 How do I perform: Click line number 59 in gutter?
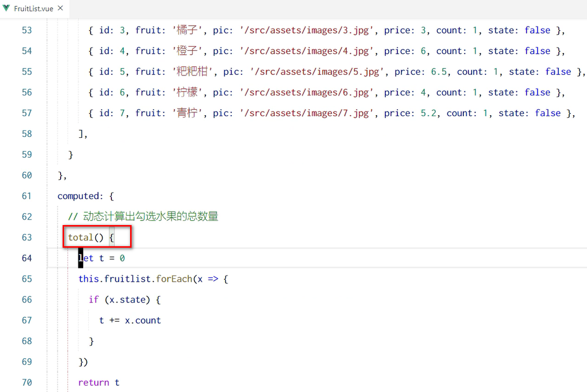coord(27,155)
